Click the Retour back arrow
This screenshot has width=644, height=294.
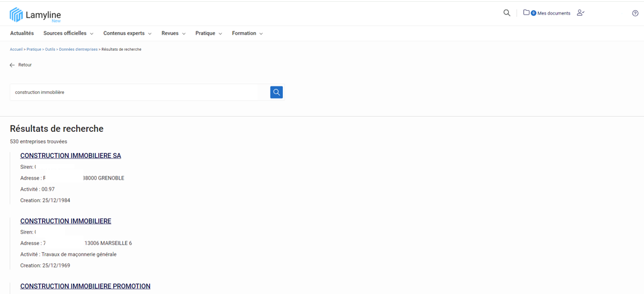coord(12,65)
